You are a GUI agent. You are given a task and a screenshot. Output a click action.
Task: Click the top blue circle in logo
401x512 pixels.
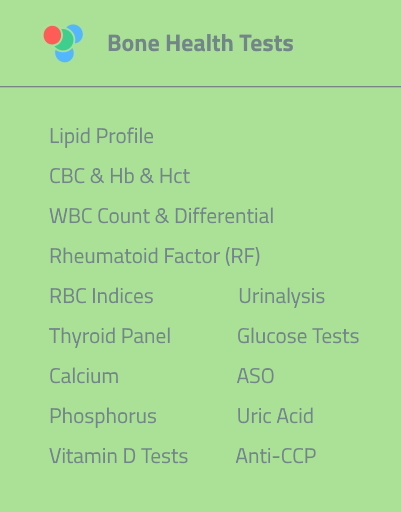click(x=77, y=32)
